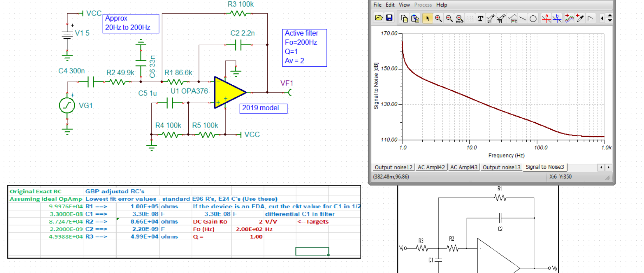Select the 'Active filter' note box
This screenshot has height=273, width=644.
(x=305, y=48)
